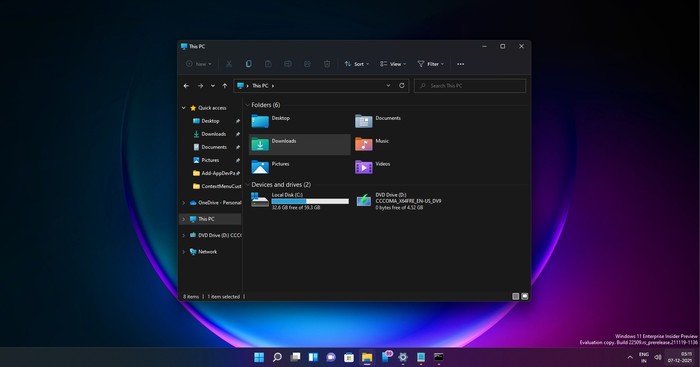Open Microsoft Store on the taskbar
This screenshot has width=700, height=367.
click(x=349, y=357)
